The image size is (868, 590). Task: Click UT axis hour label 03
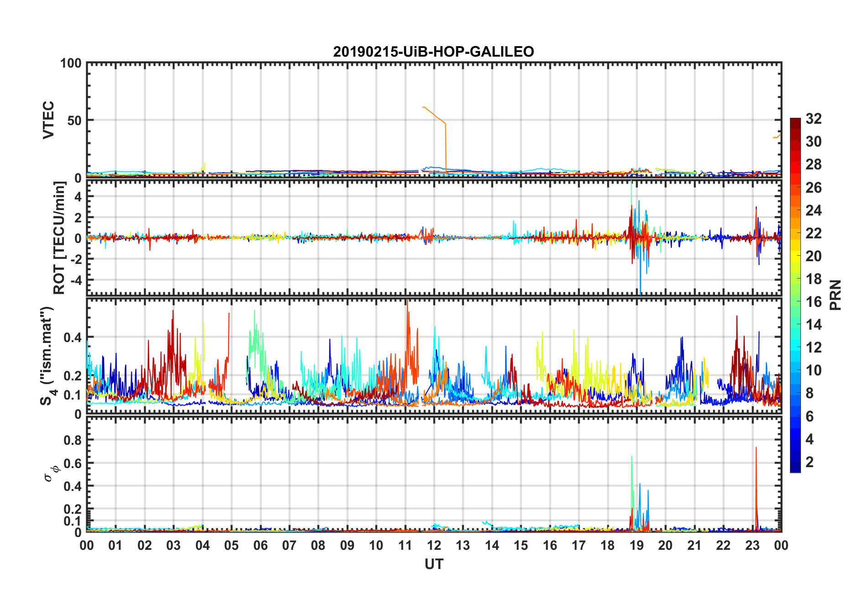tap(173, 545)
